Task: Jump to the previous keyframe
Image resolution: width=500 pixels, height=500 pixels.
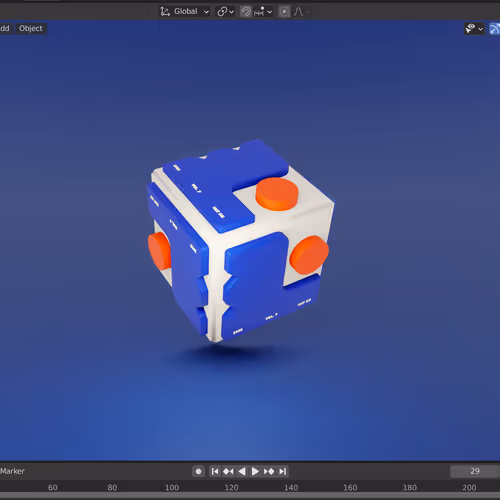Action: point(228,471)
